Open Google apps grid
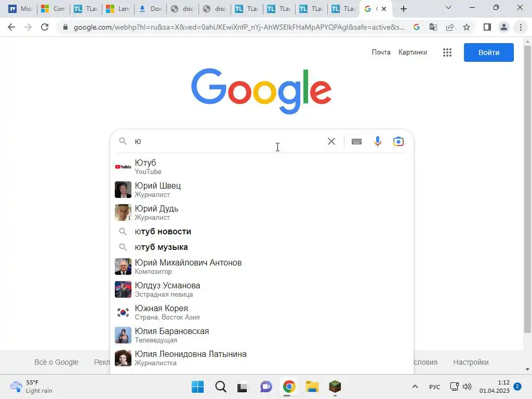 coord(447,52)
